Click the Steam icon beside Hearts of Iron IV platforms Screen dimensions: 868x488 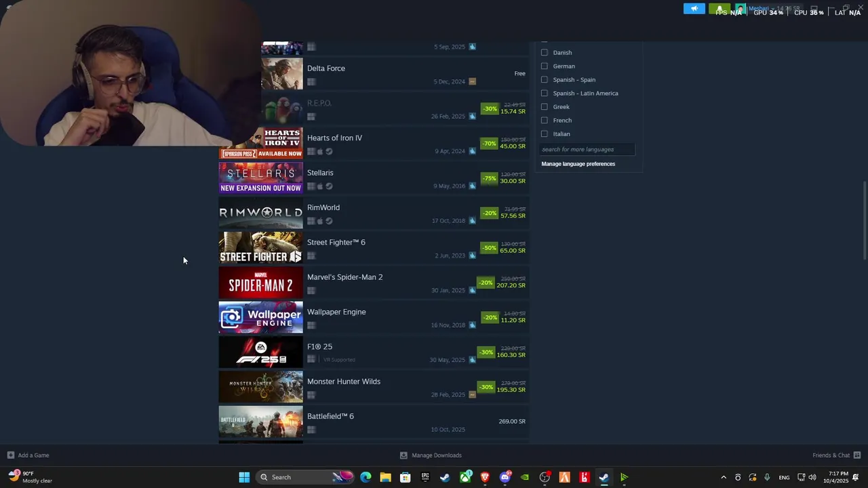(x=329, y=152)
